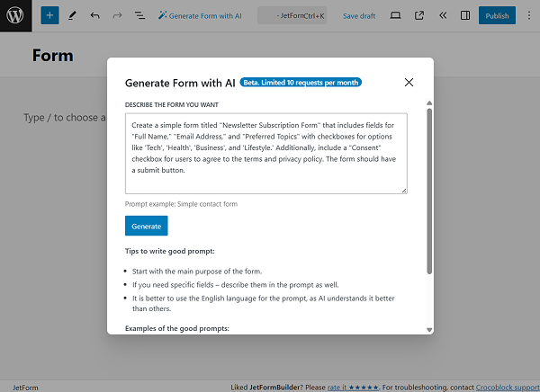
Task: Toggle the Settings sidebar icon
Action: (465, 15)
